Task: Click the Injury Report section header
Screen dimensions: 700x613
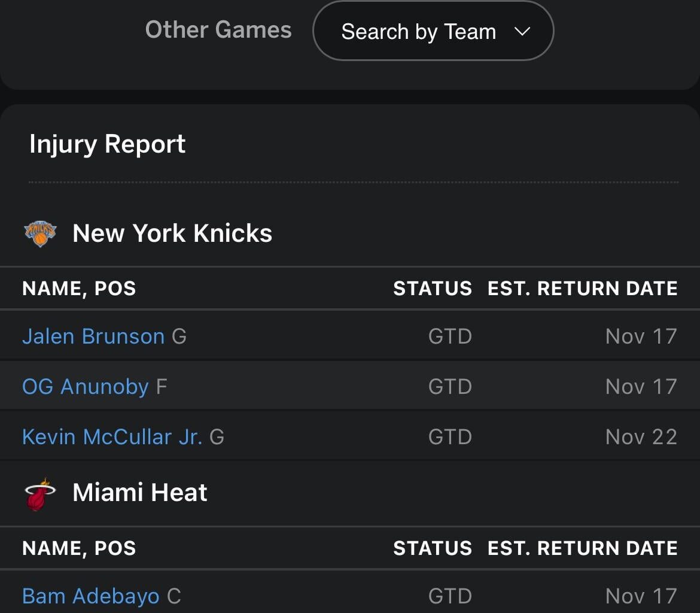Action: [107, 144]
